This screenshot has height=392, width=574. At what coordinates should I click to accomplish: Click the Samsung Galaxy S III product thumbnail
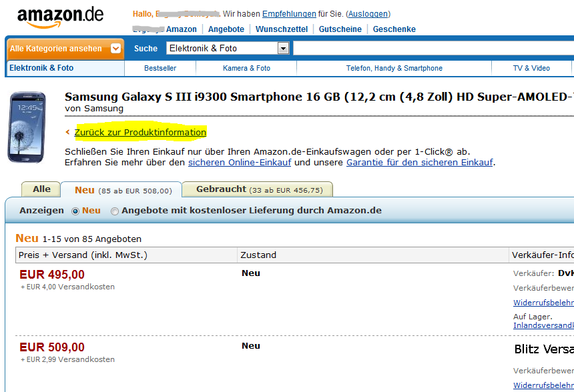[x=27, y=127]
